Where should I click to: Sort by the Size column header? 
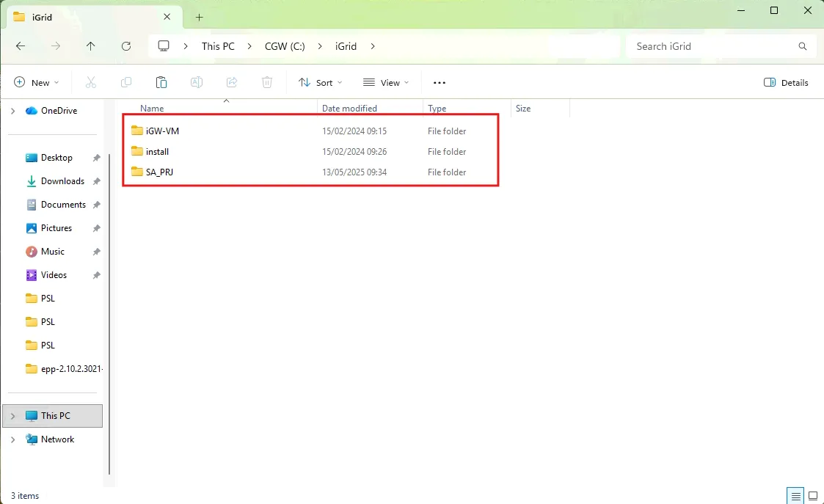click(x=523, y=109)
